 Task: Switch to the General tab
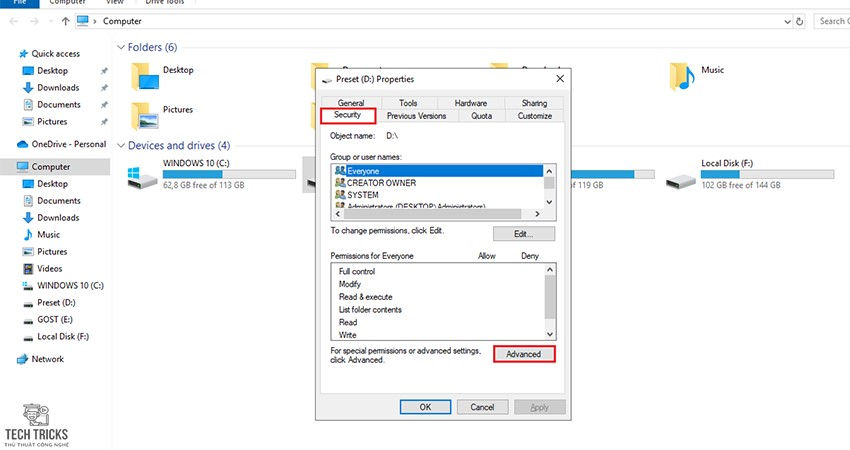pos(351,103)
